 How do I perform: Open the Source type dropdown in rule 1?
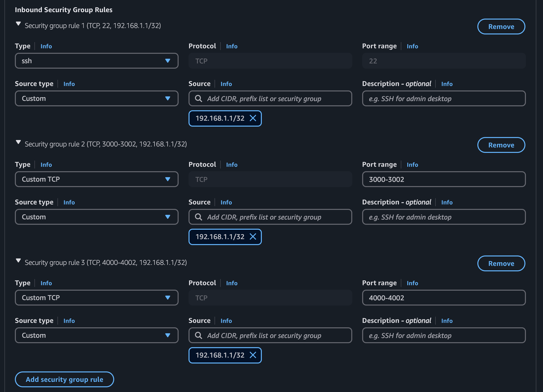(97, 98)
